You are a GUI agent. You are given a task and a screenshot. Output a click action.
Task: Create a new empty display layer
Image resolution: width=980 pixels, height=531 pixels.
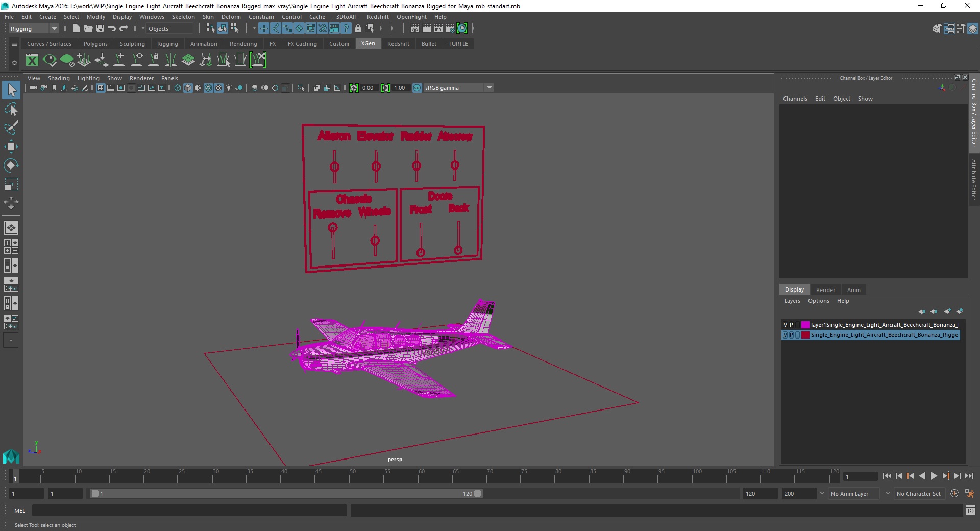click(x=948, y=311)
